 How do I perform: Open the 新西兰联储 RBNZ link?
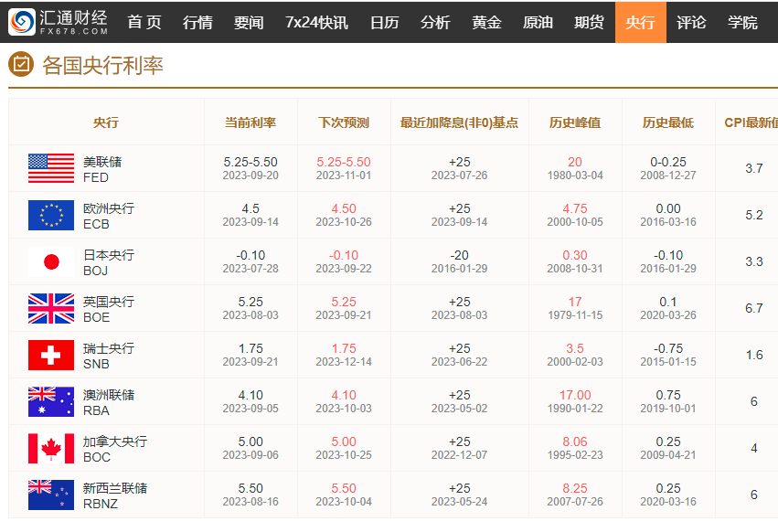(x=115, y=495)
